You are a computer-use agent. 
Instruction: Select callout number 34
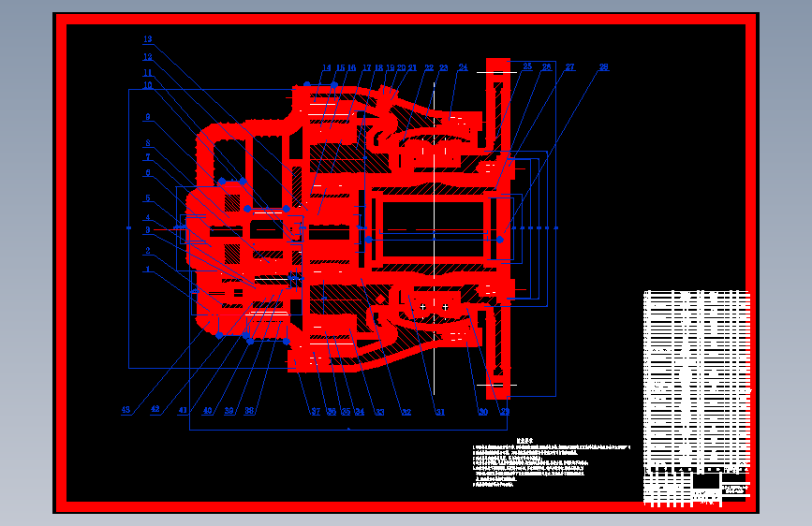click(x=360, y=412)
